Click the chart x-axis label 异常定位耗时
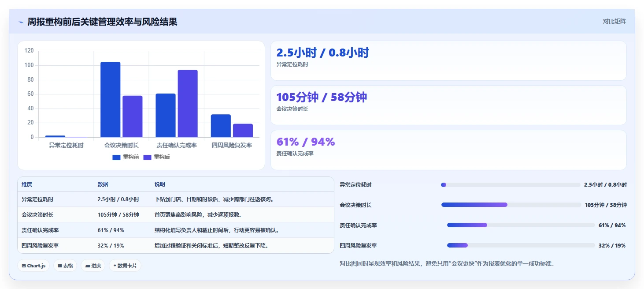644x289 pixels. [x=66, y=145]
